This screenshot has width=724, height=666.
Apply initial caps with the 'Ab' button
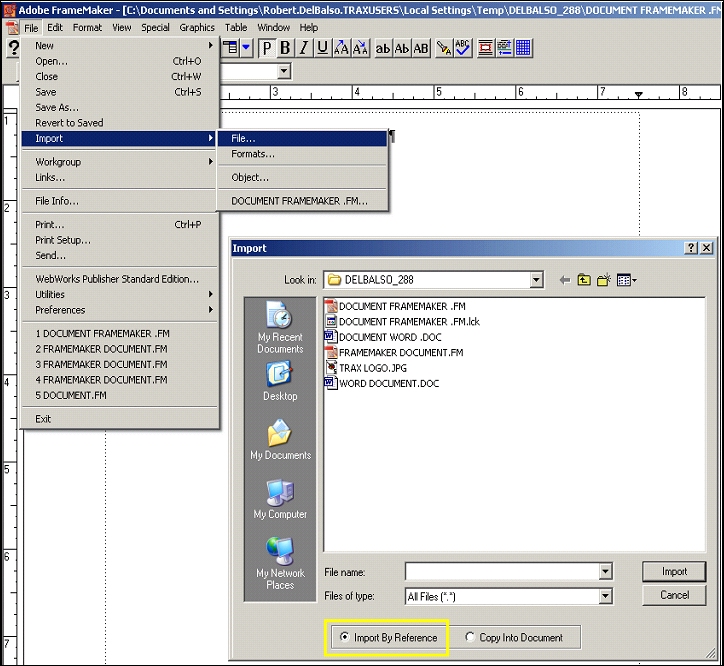(402, 48)
